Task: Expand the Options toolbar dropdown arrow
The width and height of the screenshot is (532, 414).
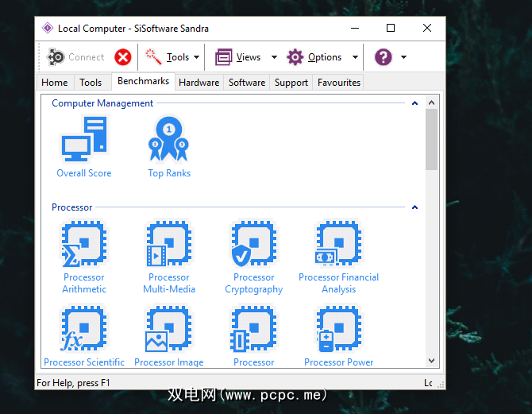Action: [x=355, y=57]
